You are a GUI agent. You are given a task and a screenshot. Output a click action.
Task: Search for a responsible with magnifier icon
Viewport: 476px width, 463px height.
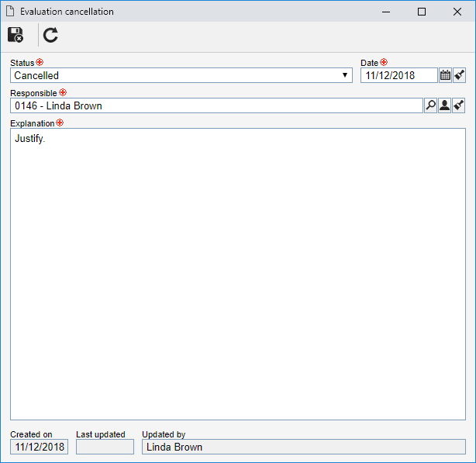pos(430,105)
